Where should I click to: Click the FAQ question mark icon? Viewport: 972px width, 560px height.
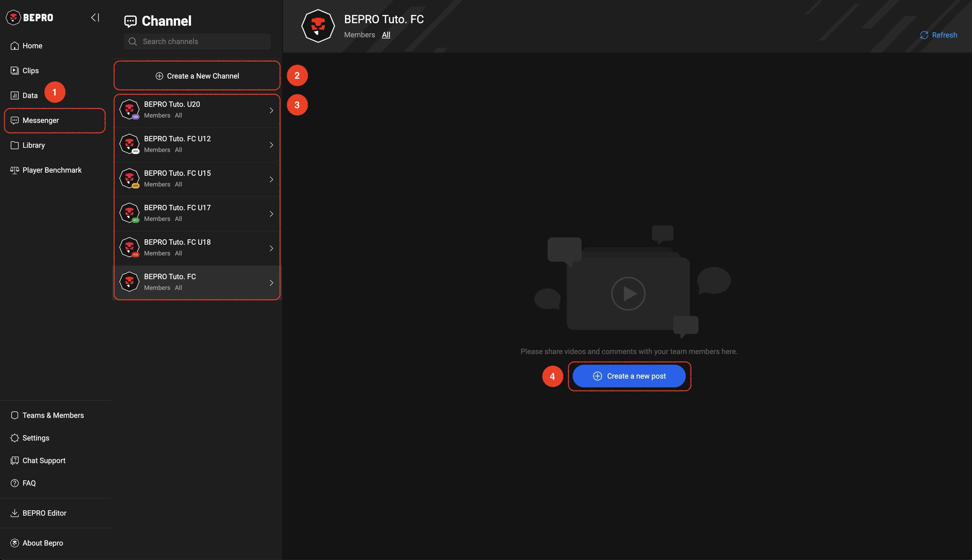click(15, 483)
